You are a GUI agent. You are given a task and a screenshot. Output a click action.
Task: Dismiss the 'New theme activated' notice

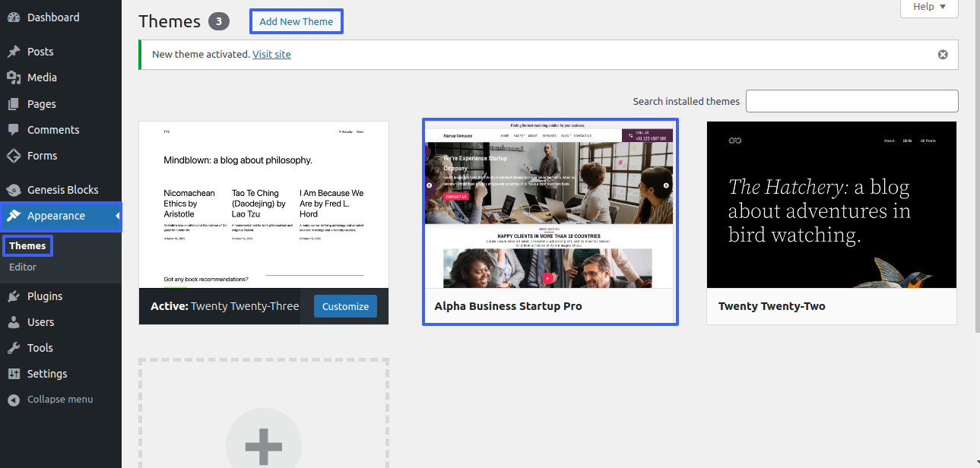click(x=943, y=55)
